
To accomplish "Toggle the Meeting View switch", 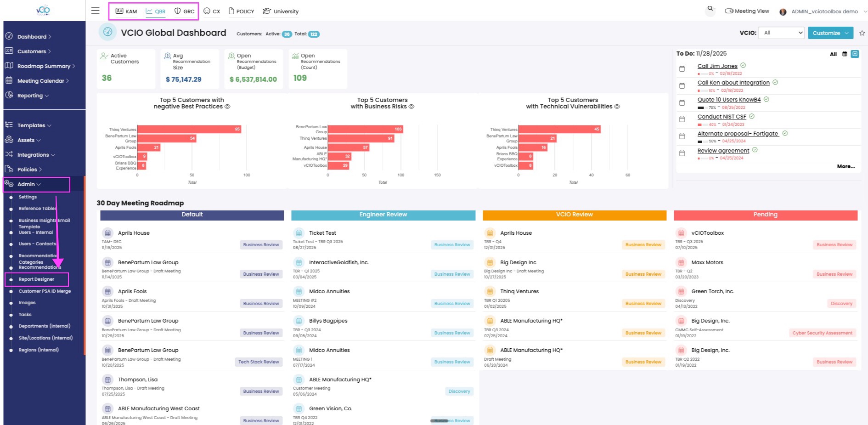I will [729, 11].
